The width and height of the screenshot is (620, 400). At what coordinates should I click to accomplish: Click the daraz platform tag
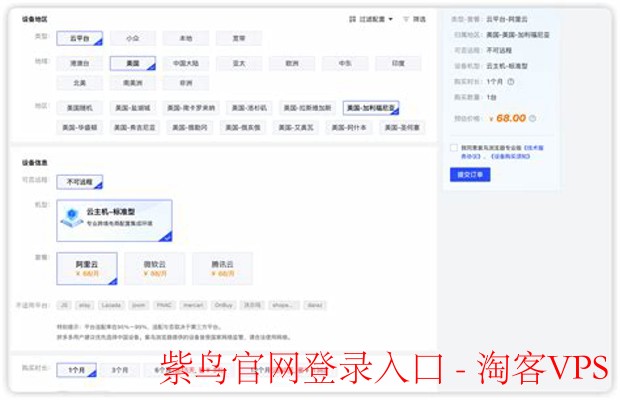315,305
